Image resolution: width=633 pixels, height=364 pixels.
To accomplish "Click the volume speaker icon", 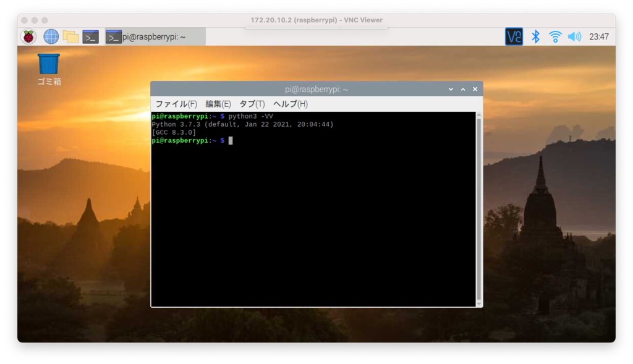I will coord(574,36).
